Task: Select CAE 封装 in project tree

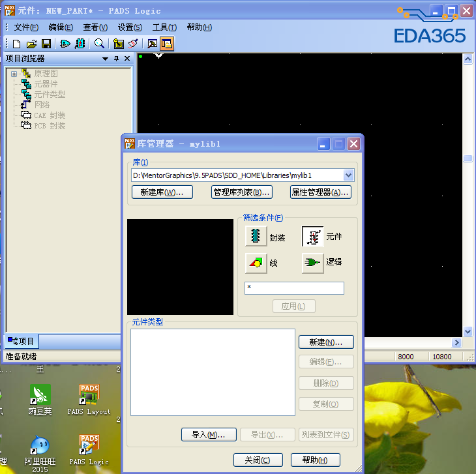Action: [x=50, y=115]
